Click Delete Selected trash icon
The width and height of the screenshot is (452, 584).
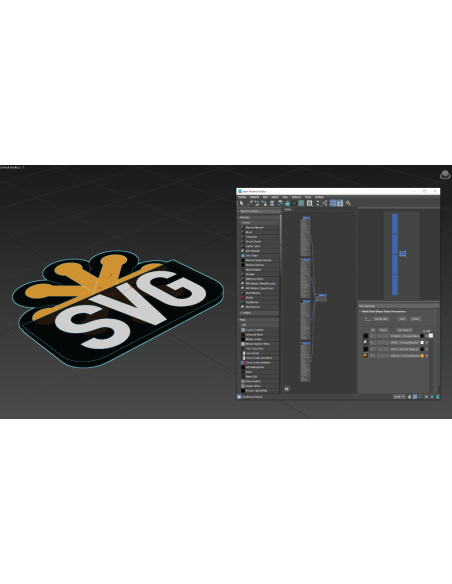(272, 203)
